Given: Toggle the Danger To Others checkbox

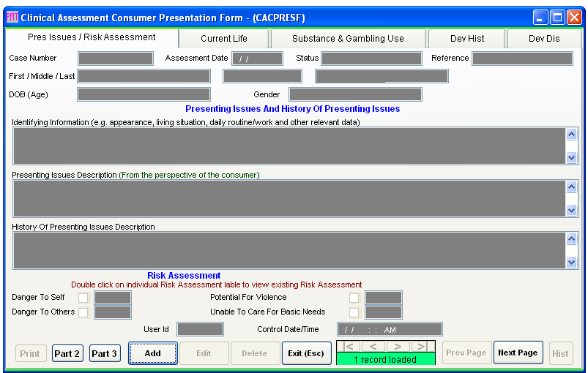Looking at the screenshot, I should tap(83, 312).
